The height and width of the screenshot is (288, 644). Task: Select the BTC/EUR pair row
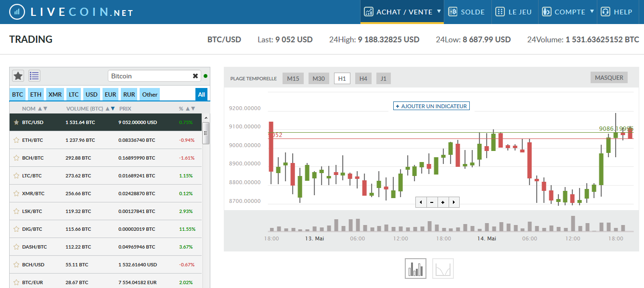coord(106,282)
